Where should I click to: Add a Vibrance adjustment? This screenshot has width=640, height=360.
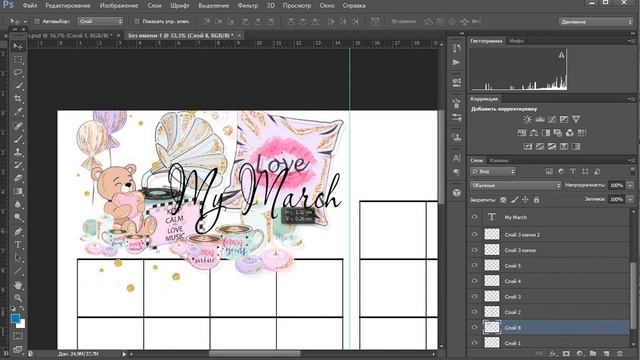coord(576,119)
